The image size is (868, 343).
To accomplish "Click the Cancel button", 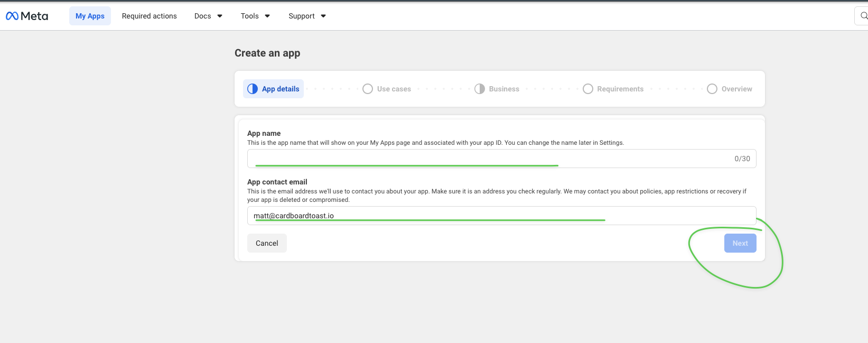I will pyautogui.click(x=267, y=243).
